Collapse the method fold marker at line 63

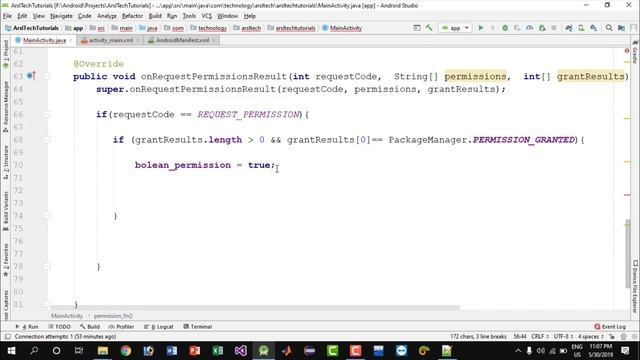coord(47,76)
